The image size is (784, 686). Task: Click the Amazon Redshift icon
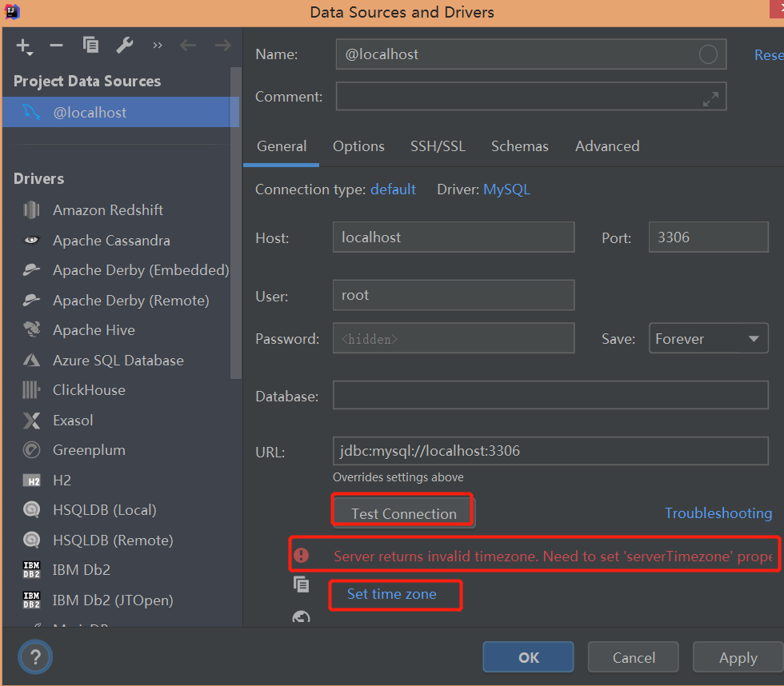pyautogui.click(x=31, y=209)
